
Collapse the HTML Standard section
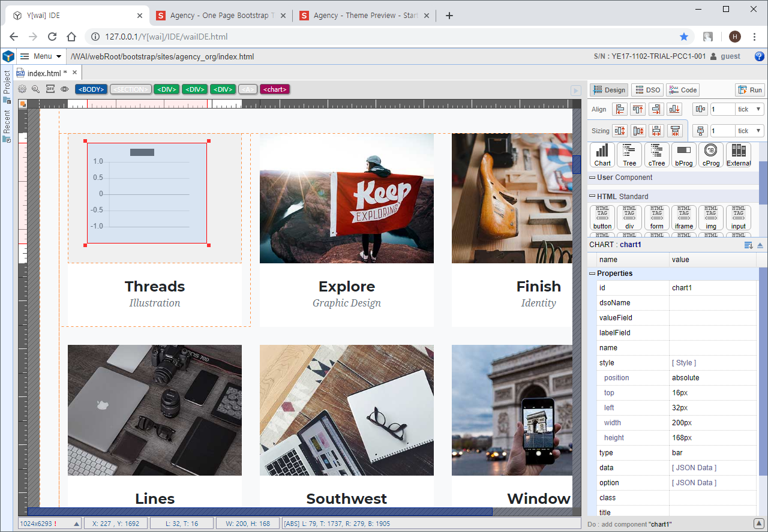[x=592, y=197]
